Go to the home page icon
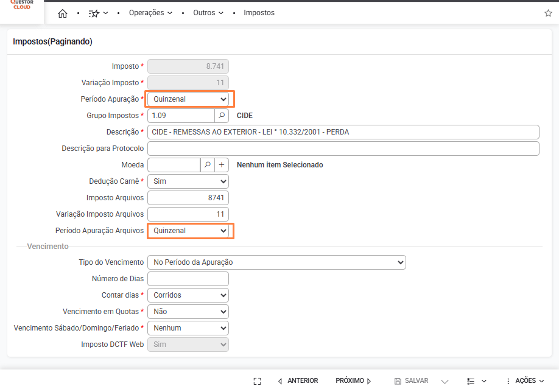Viewport: 559px width, 392px height. [62, 13]
